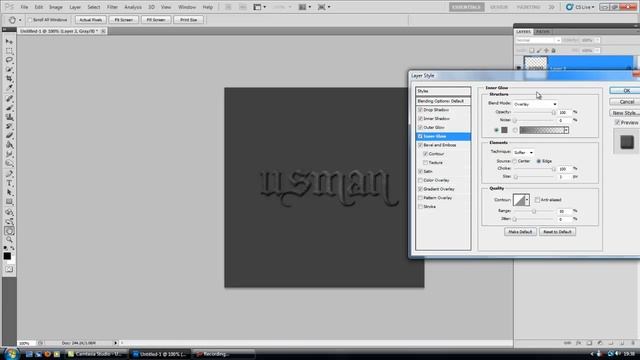Select the Rectangular Marquee tool

[9, 51]
